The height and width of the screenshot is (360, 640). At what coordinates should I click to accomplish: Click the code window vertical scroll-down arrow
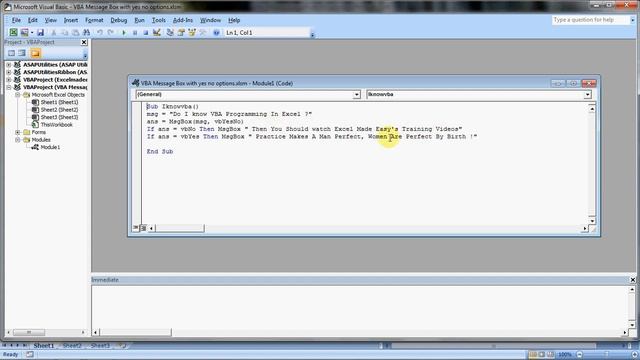click(x=592, y=220)
